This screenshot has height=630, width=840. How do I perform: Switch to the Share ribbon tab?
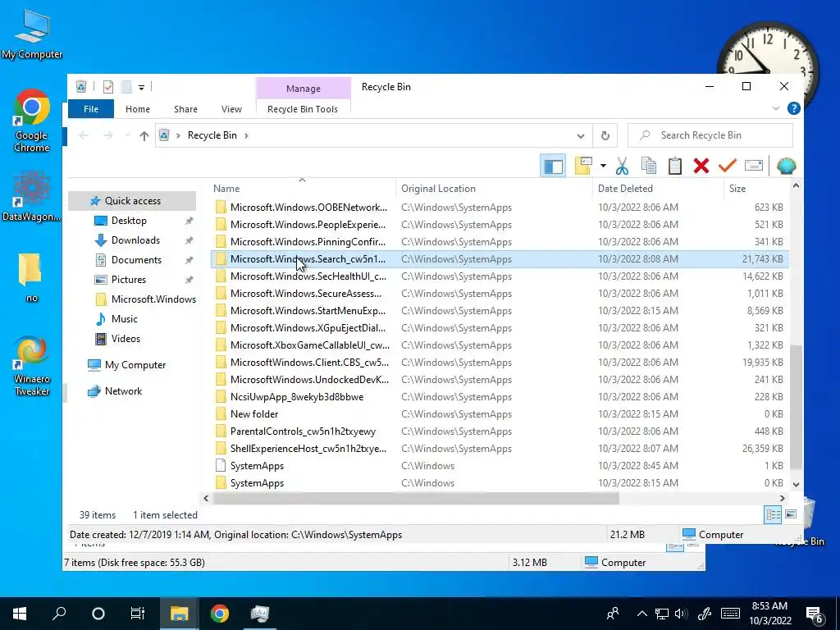pyautogui.click(x=185, y=109)
